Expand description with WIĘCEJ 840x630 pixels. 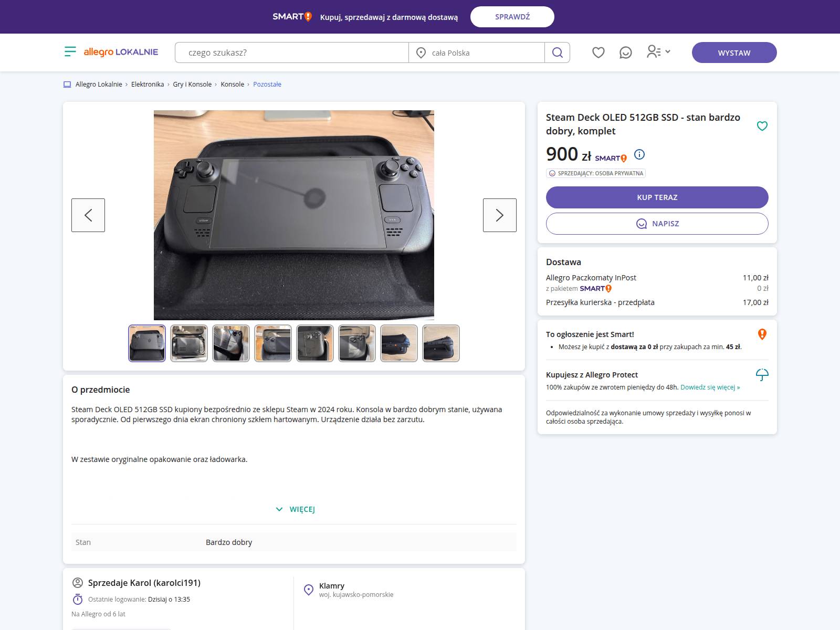pyautogui.click(x=295, y=509)
